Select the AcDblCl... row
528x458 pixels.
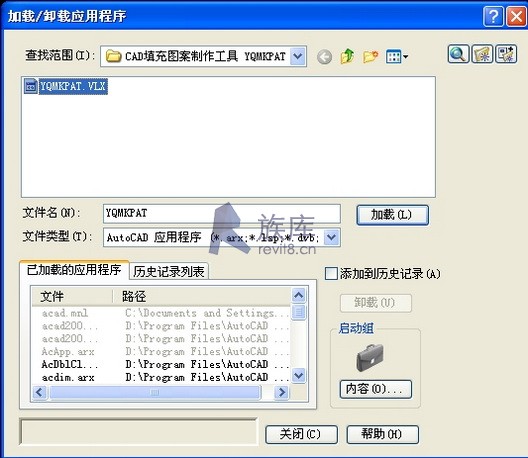[x=161, y=364]
